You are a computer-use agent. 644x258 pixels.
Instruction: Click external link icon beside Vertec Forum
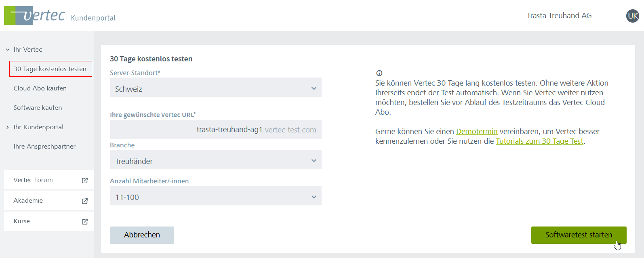(85, 180)
